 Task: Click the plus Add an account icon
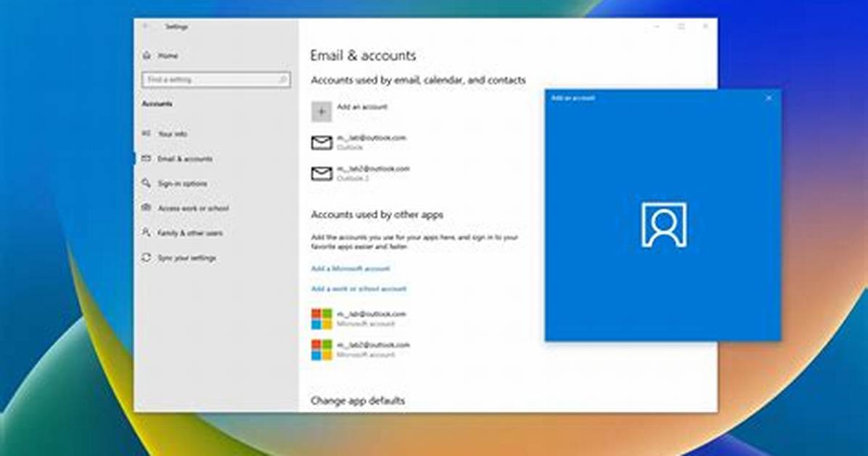point(322,111)
